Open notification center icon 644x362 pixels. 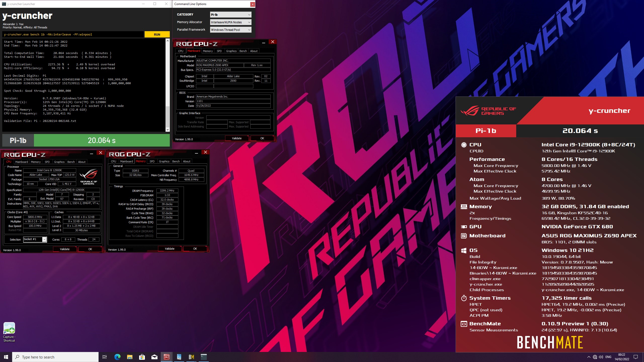tap(636, 357)
